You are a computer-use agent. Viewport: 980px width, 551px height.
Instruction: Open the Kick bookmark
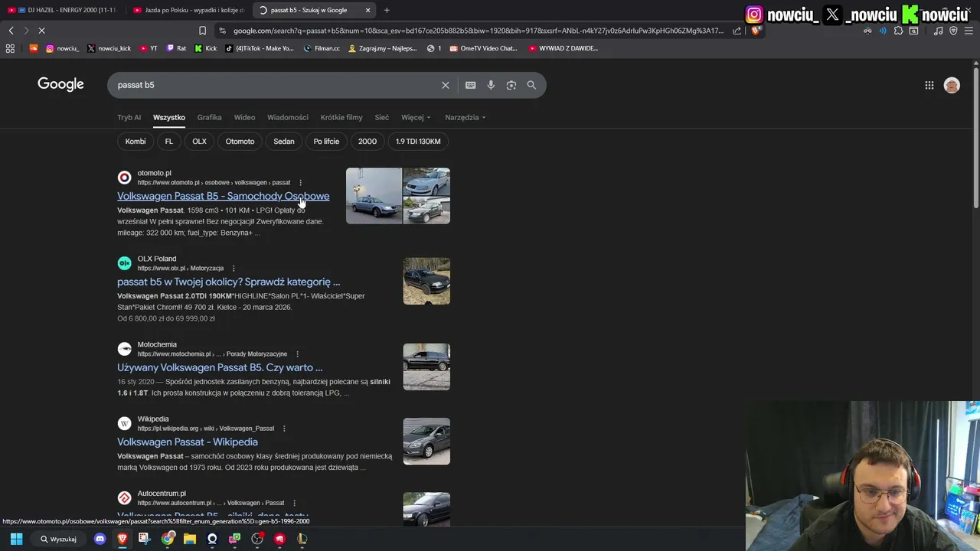point(205,48)
